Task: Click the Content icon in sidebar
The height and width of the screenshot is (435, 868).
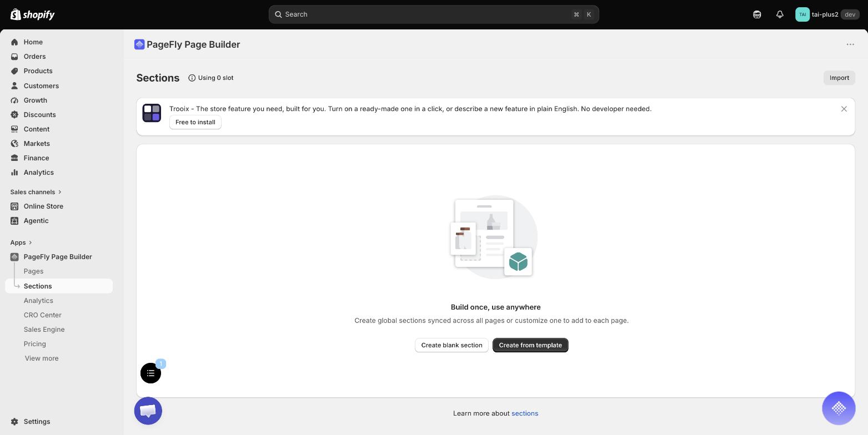Action: 14,129
